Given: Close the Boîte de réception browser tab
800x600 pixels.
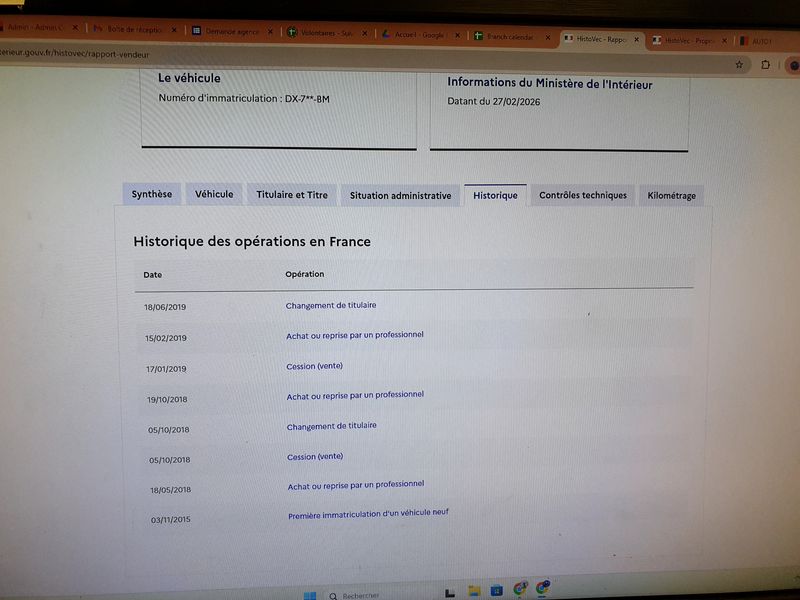Looking at the screenshot, I should [174, 31].
